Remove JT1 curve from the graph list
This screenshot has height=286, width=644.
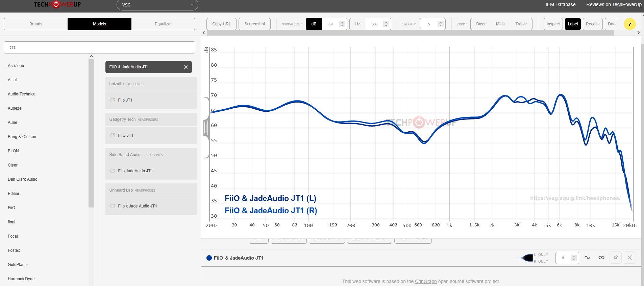pos(630,258)
